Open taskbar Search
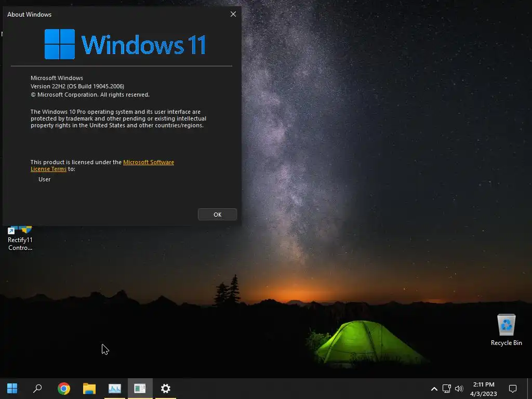The width and height of the screenshot is (532, 399). 37,388
